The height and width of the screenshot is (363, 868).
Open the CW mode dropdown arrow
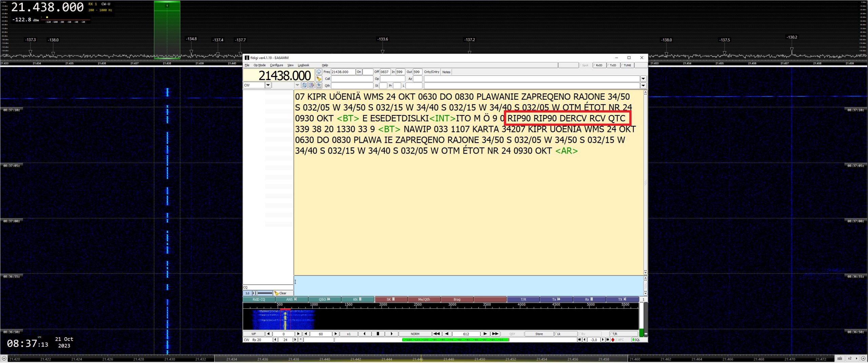pyautogui.click(x=268, y=85)
